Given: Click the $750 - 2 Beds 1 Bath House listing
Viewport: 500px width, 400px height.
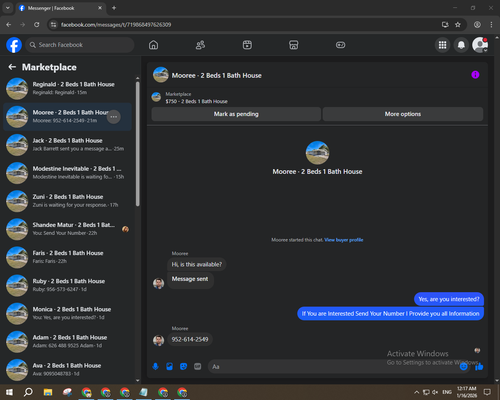Looking at the screenshot, I should (x=196, y=101).
